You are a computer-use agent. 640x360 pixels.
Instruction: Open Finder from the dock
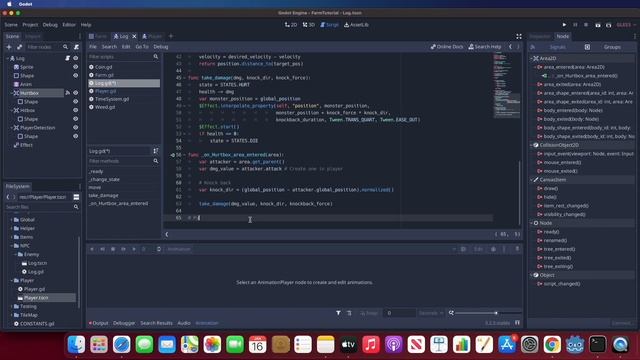point(76,344)
